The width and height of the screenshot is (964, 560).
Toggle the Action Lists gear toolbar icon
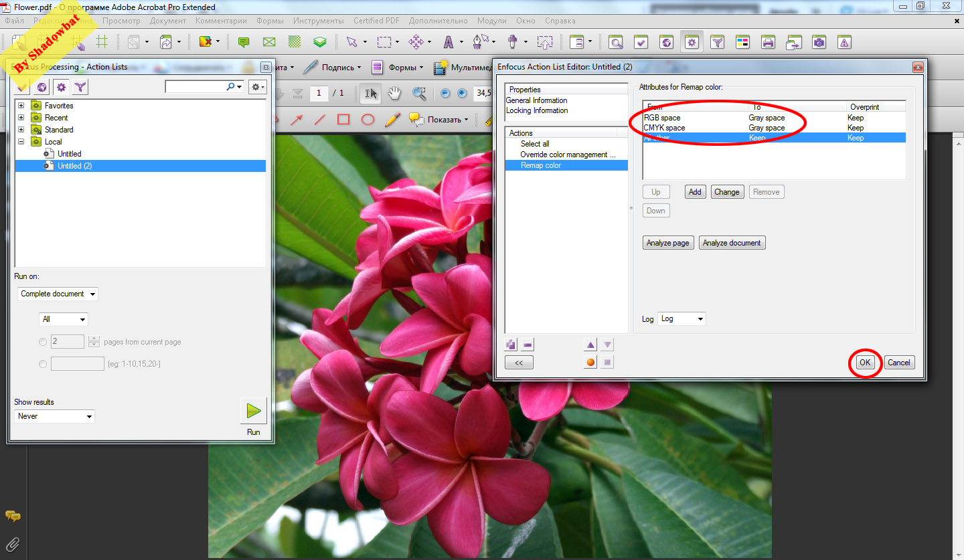pyautogui.click(x=692, y=42)
